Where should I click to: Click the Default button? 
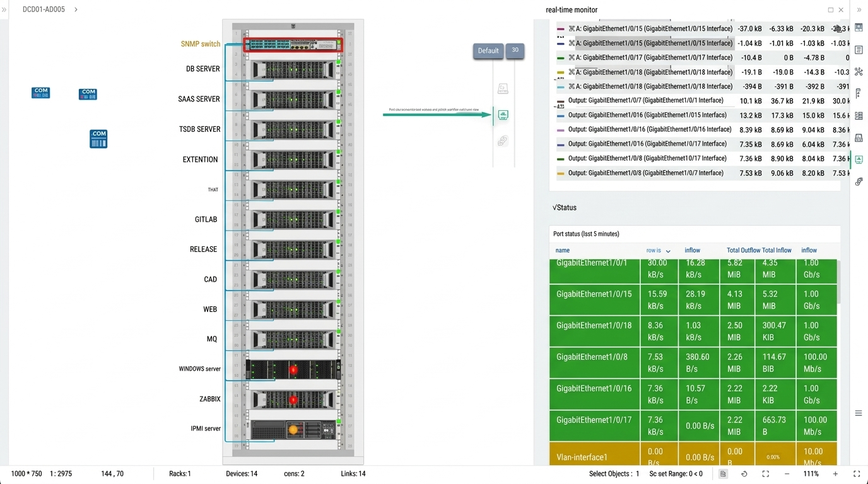pyautogui.click(x=488, y=51)
